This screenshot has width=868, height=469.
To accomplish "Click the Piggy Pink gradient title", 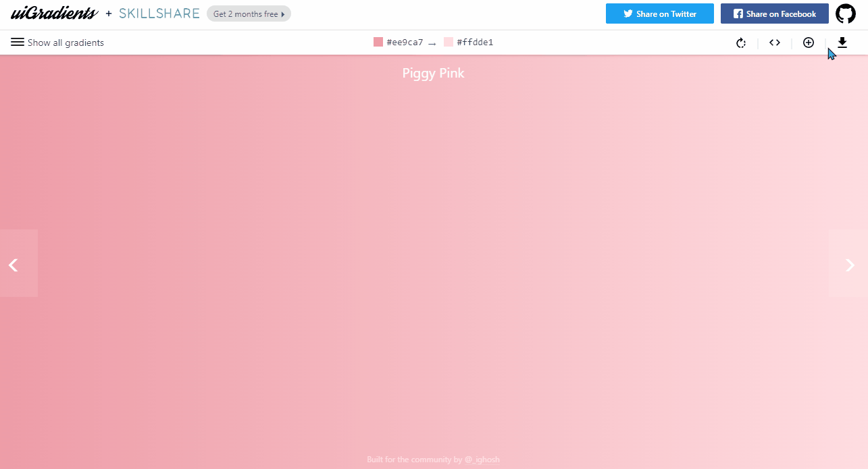I will coord(434,73).
